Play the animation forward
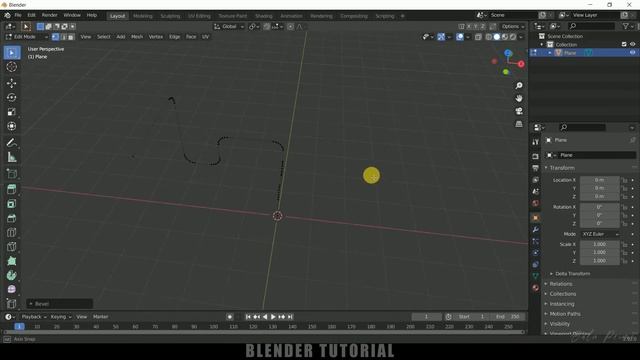 [x=273, y=317]
